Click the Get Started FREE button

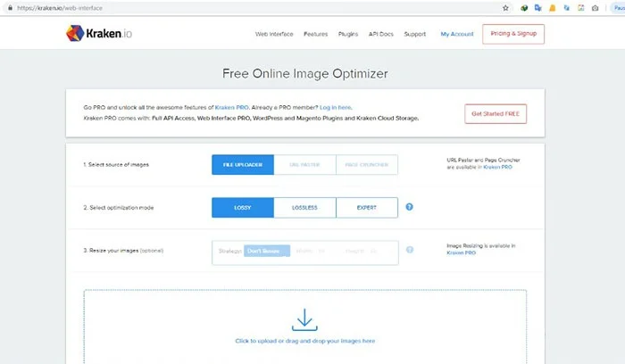pyautogui.click(x=496, y=114)
